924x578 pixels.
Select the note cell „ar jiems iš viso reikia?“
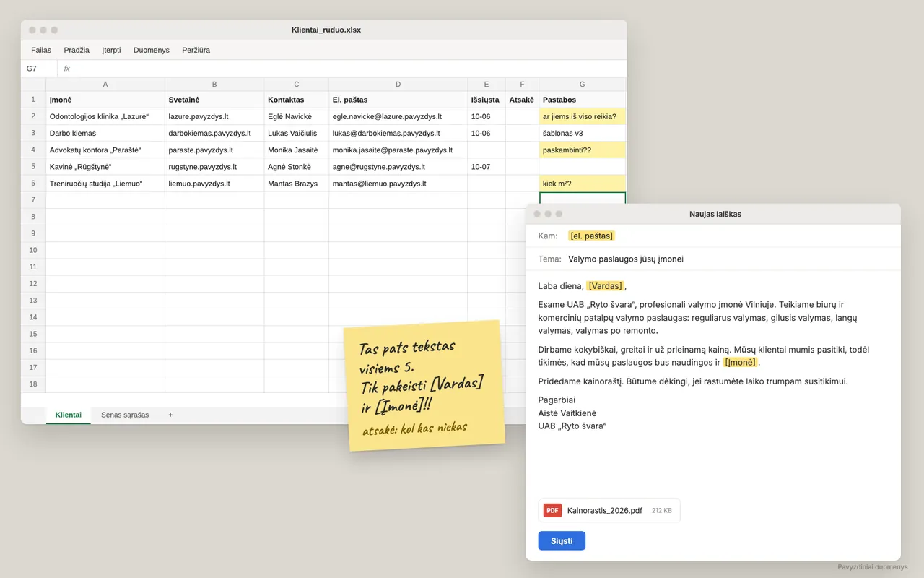pyautogui.click(x=583, y=116)
